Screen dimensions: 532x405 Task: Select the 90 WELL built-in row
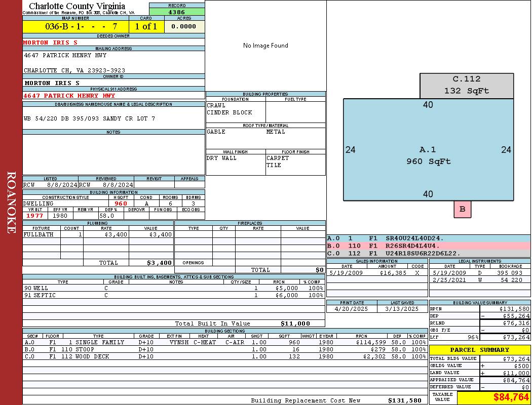coord(173,288)
